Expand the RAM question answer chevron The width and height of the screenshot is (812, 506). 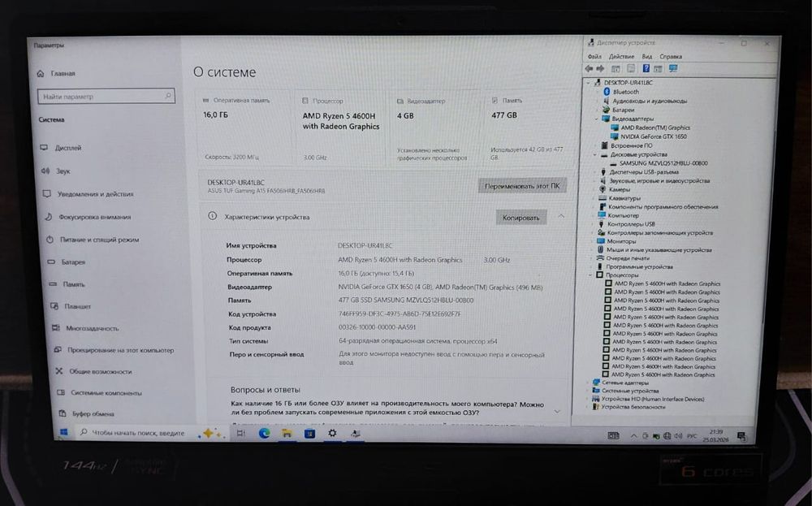557,411
